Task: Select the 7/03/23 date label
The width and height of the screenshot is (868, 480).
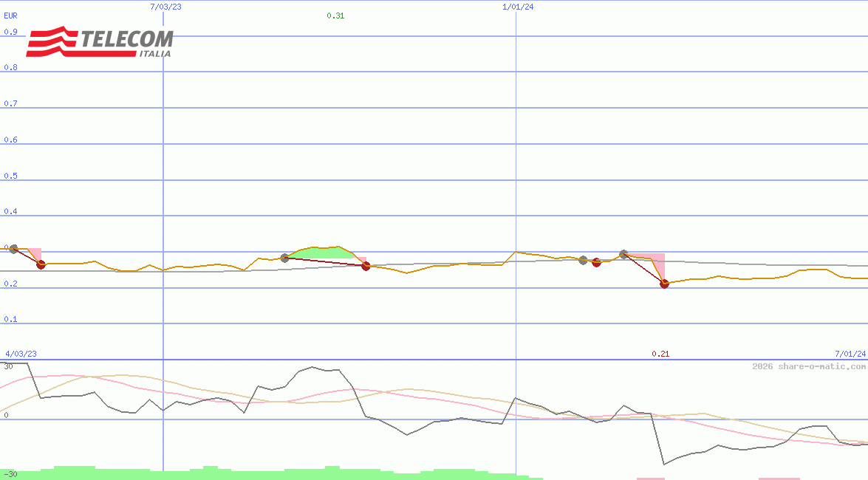Action: pos(166,7)
